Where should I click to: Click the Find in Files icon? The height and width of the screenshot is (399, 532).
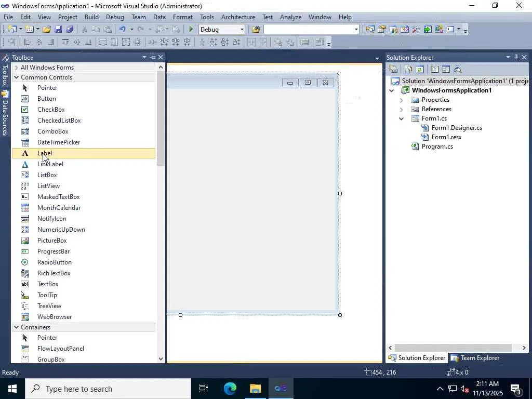pyautogui.click(x=256, y=30)
